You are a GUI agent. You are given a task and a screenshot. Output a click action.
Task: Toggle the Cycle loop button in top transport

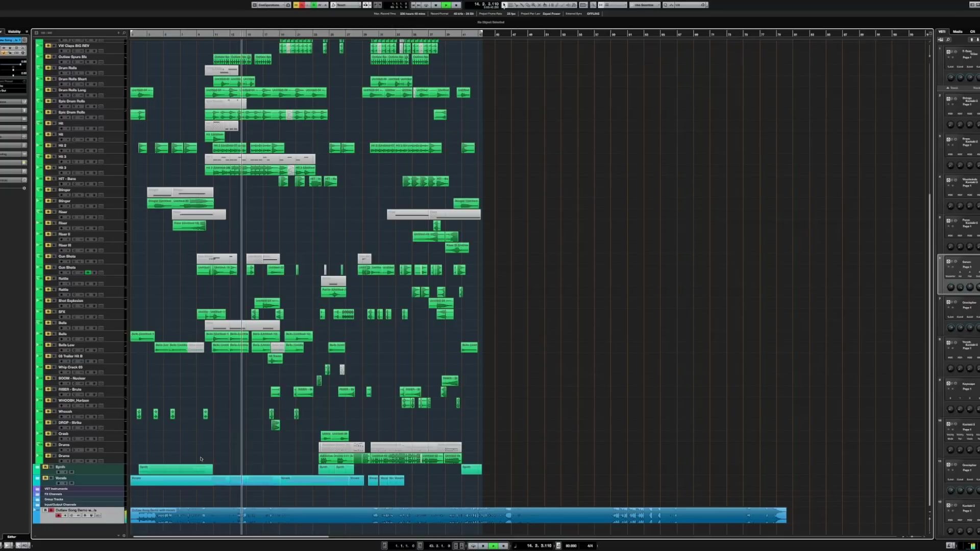426,5
